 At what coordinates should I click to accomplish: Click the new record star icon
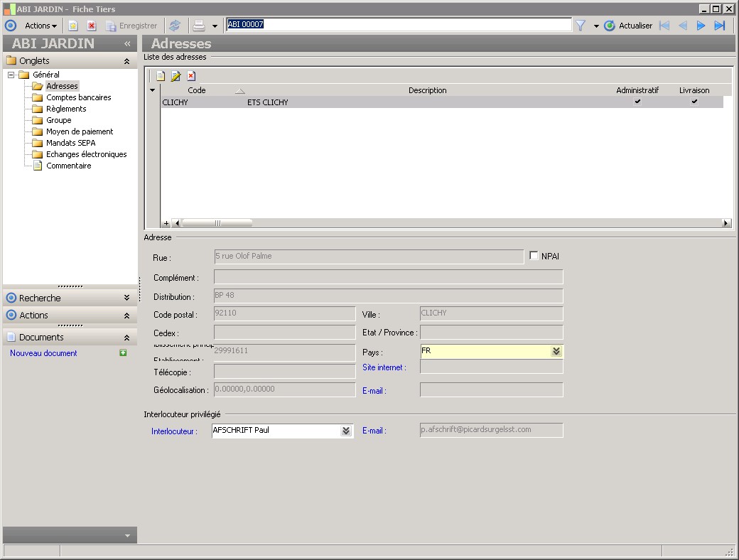pos(73,26)
